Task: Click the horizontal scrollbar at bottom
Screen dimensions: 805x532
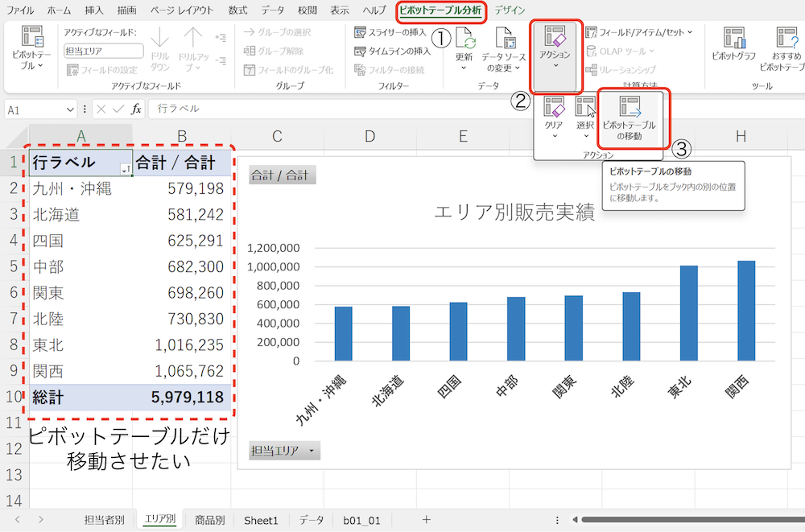Action: coord(692,520)
